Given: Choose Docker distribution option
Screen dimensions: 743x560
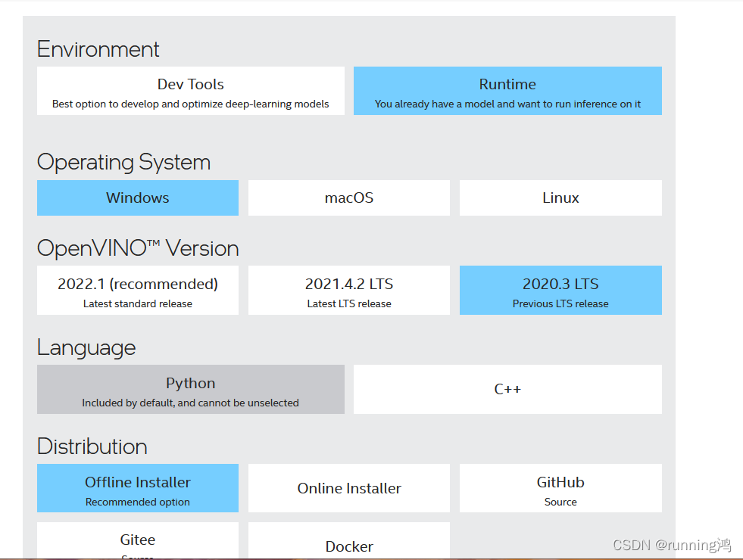Looking at the screenshot, I should (x=348, y=540).
